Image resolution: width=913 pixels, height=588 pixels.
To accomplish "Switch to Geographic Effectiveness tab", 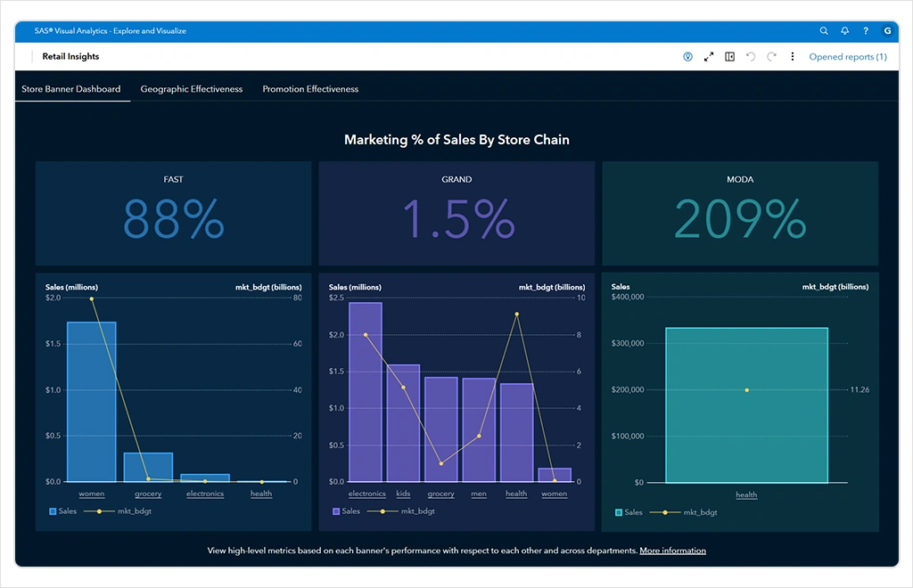I will tap(192, 89).
